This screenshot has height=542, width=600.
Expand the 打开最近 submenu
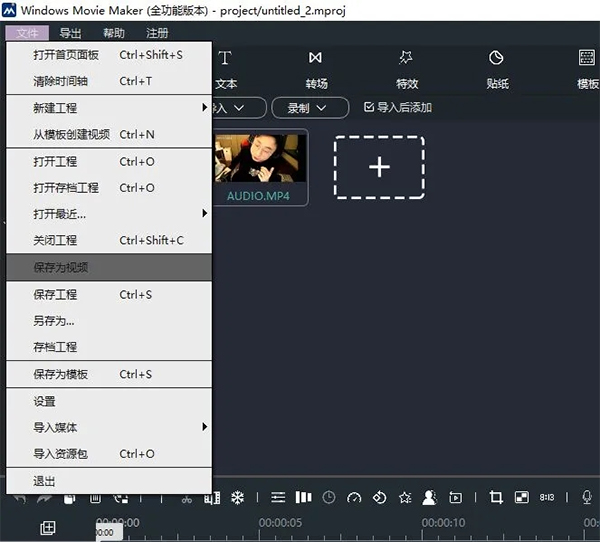pyautogui.click(x=108, y=213)
